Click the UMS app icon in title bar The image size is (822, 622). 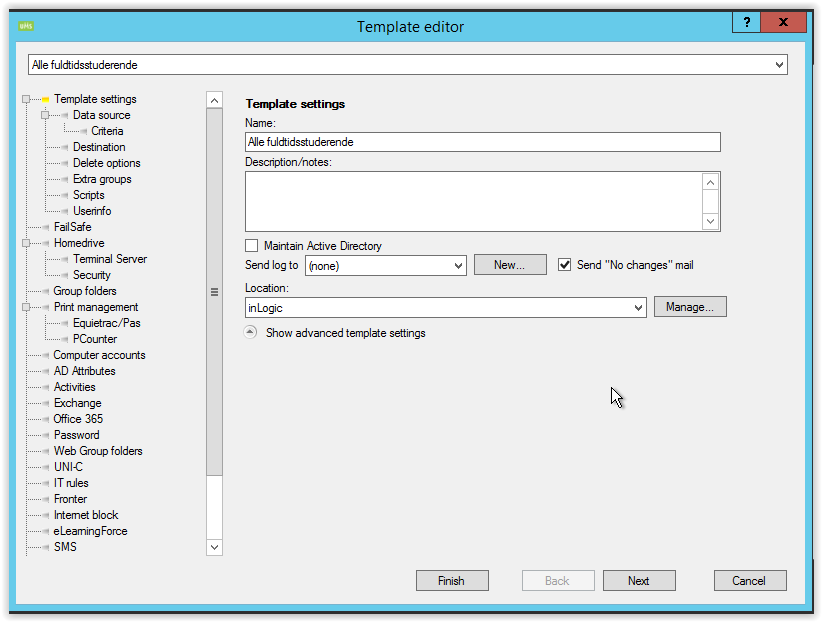(x=26, y=26)
